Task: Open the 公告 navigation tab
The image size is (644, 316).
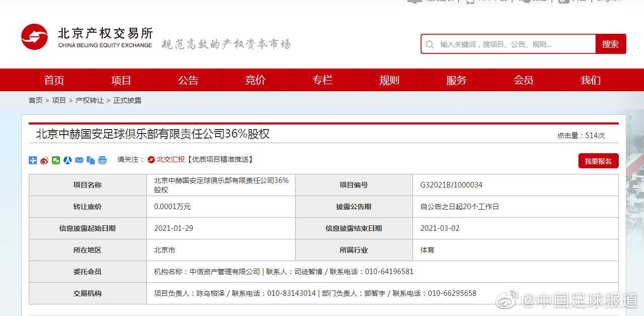Action: pyautogui.click(x=188, y=80)
